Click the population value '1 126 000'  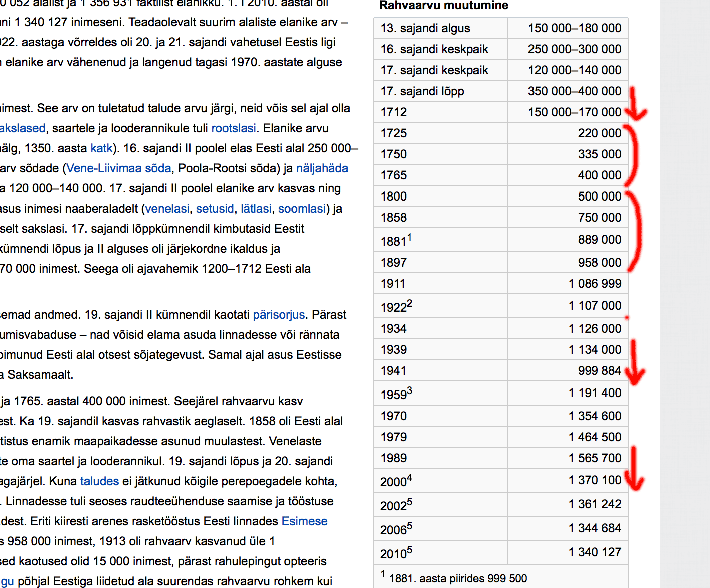coord(595,329)
